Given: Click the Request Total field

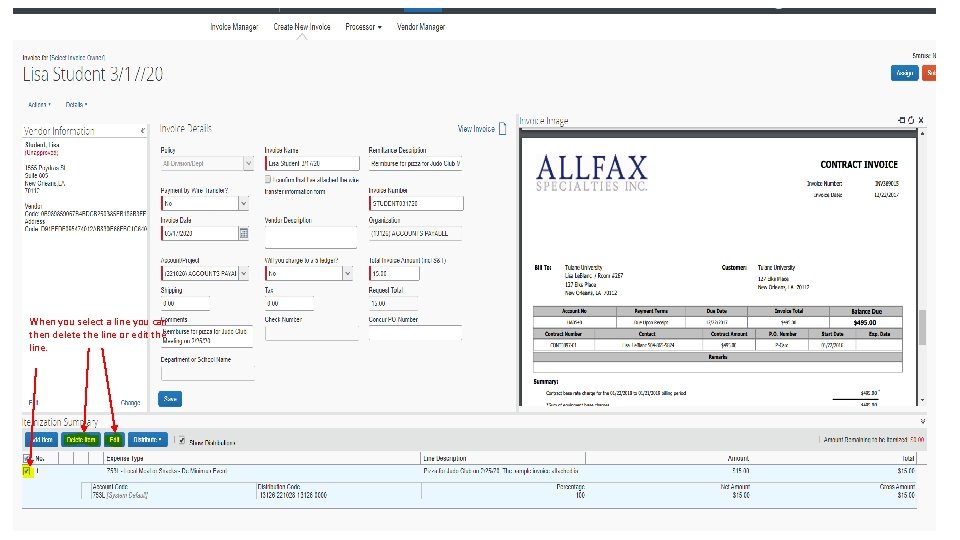Looking at the screenshot, I should click(x=393, y=303).
